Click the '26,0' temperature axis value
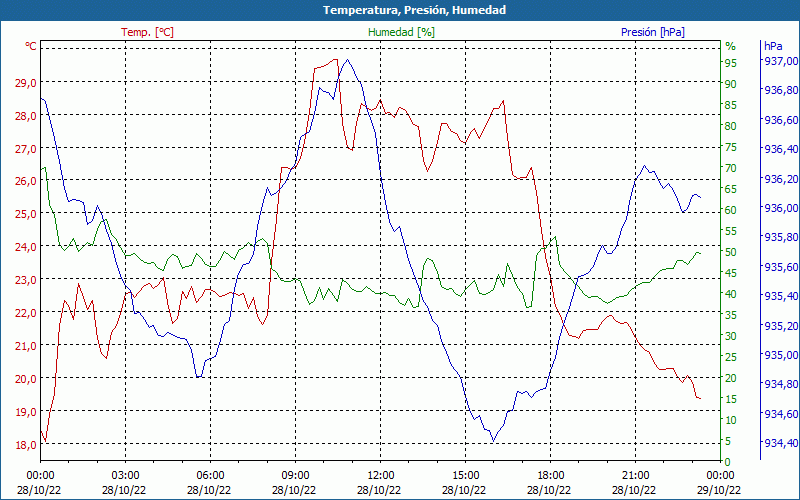The height and width of the screenshot is (500, 800). 26,181
